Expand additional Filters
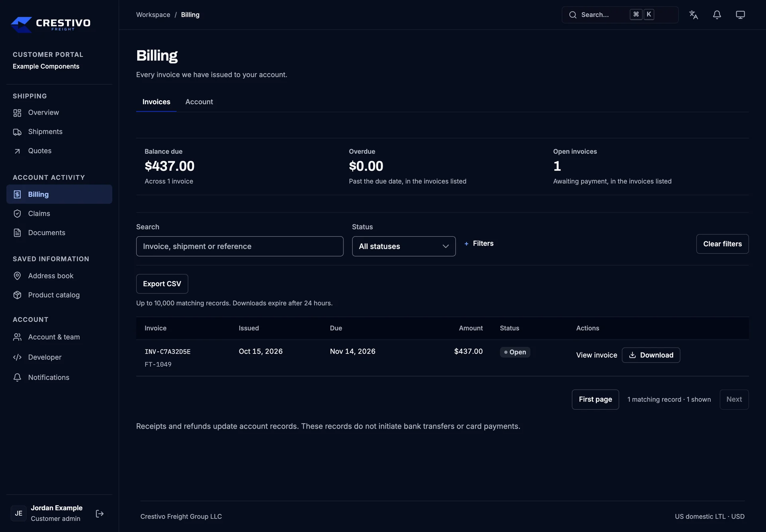766x532 pixels. pyautogui.click(x=479, y=243)
